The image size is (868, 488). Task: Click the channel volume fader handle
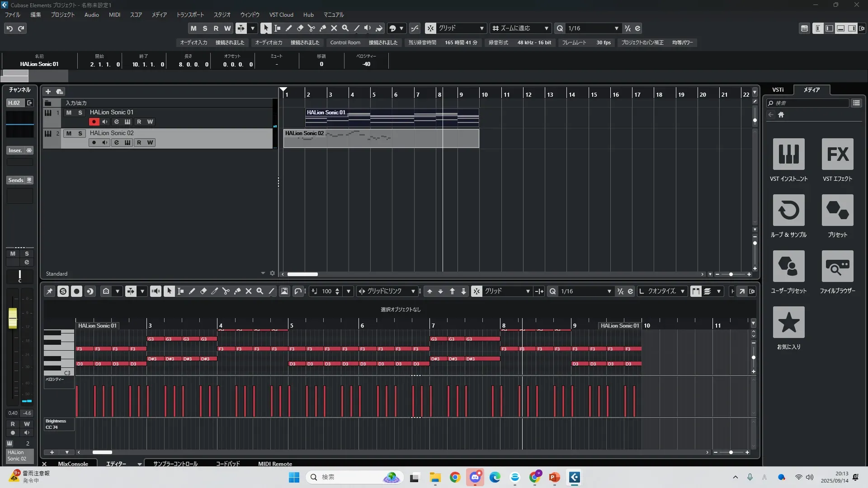(x=13, y=317)
